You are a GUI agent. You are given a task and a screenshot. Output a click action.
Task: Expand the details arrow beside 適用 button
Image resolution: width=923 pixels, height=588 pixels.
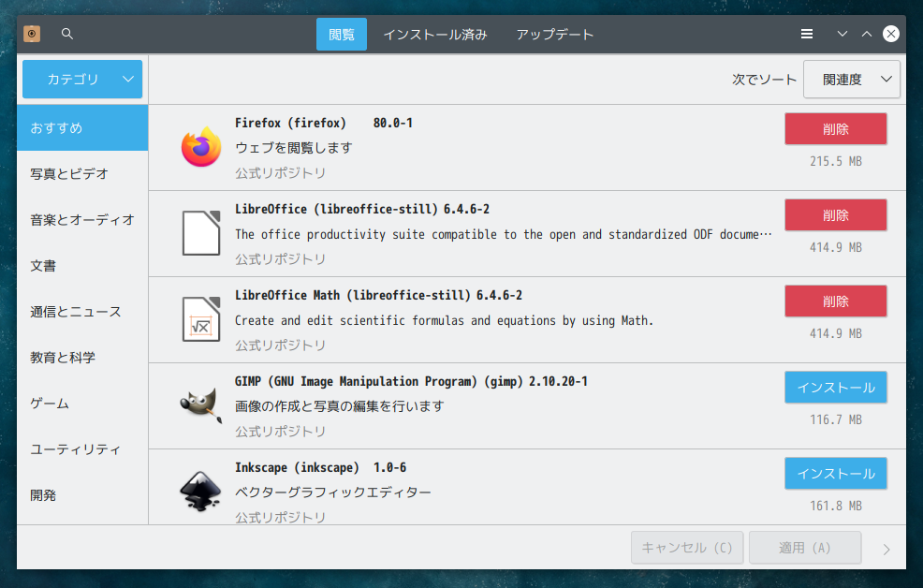click(x=886, y=550)
